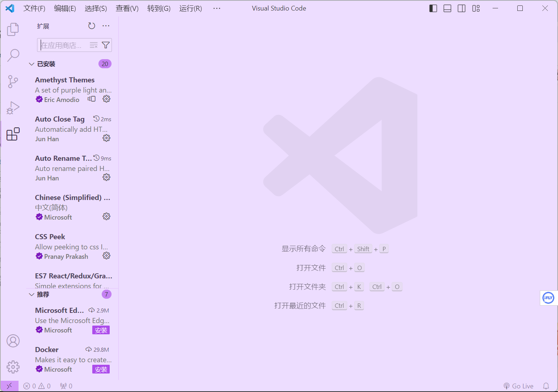Click installed count badge 20
558x392 pixels.
(105, 64)
